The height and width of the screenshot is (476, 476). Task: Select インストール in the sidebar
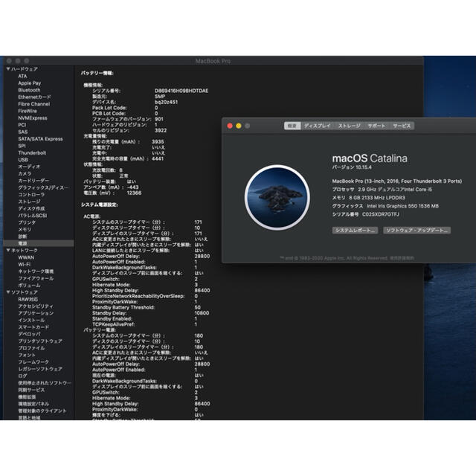pyautogui.click(x=31, y=321)
